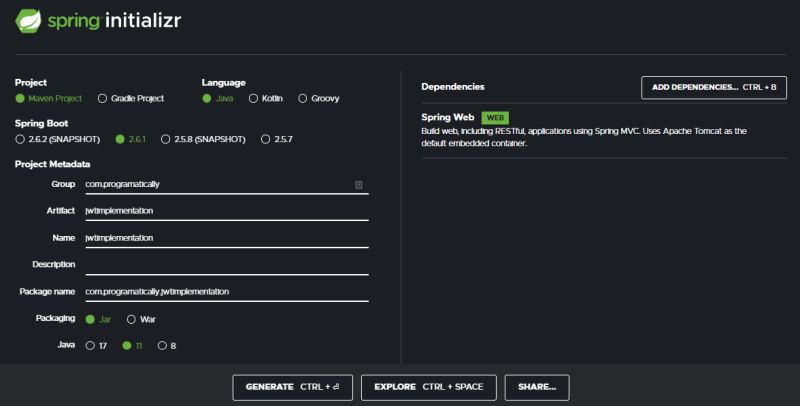Click the Java version label
Screen dimensions: 800x406
tap(66, 345)
